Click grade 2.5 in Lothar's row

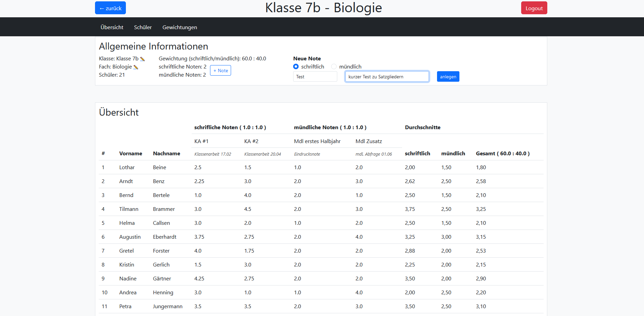point(198,167)
